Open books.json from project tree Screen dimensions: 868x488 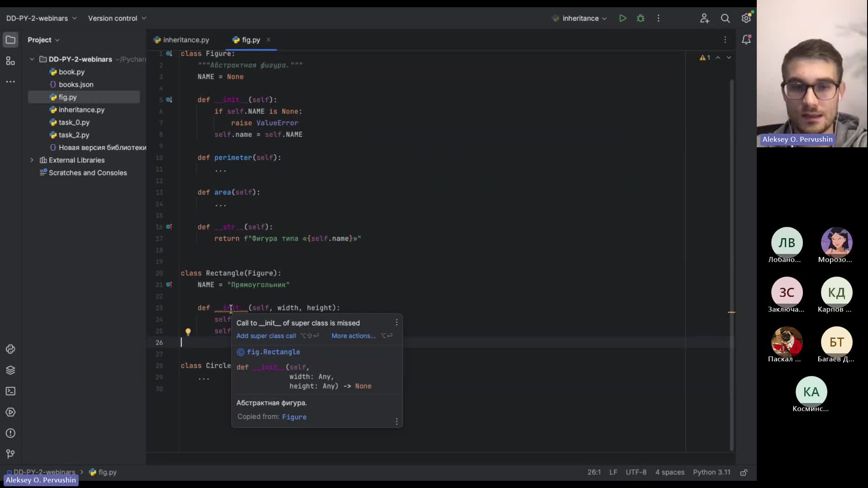coord(76,84)
